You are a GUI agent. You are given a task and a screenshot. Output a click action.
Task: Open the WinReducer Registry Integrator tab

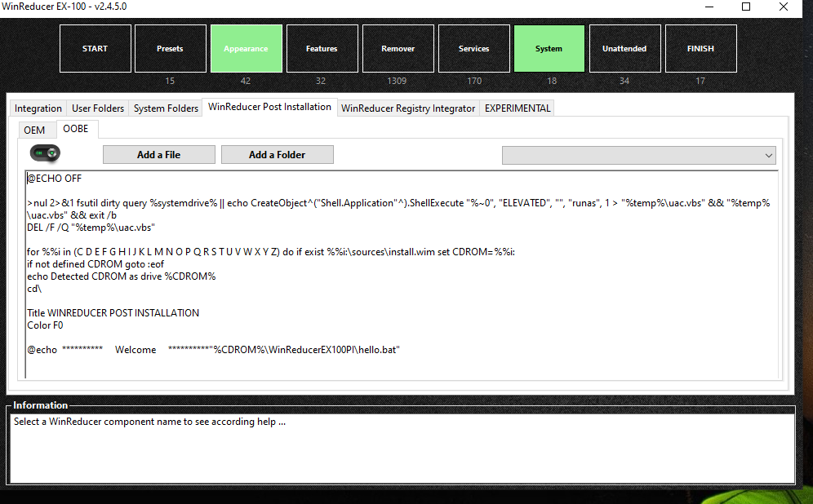coord(408,108)
